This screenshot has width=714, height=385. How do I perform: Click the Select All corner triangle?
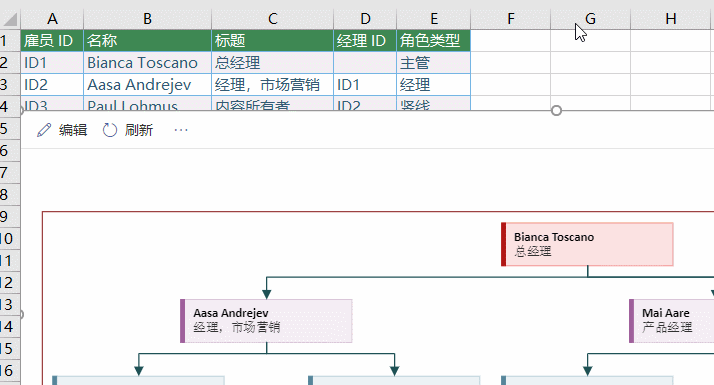pos(10,19)
